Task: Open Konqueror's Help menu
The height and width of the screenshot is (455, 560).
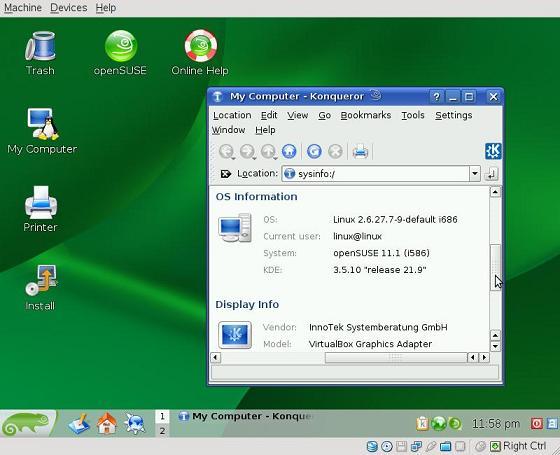Action: point(265,130)
